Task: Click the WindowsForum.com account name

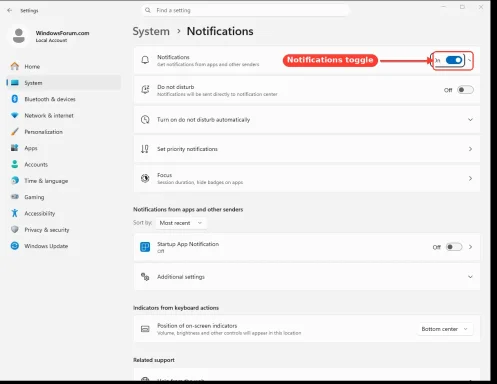Action: [62, 33]
